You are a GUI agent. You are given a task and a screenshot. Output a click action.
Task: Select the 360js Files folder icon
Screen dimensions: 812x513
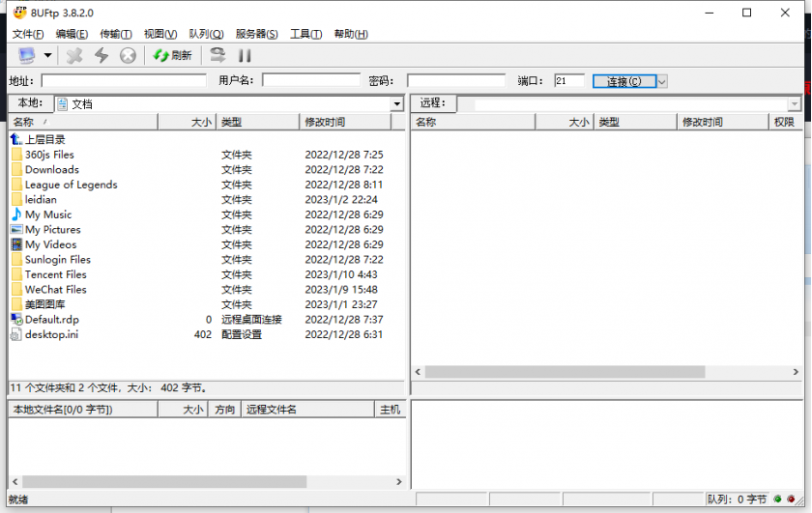coord(16,155)
